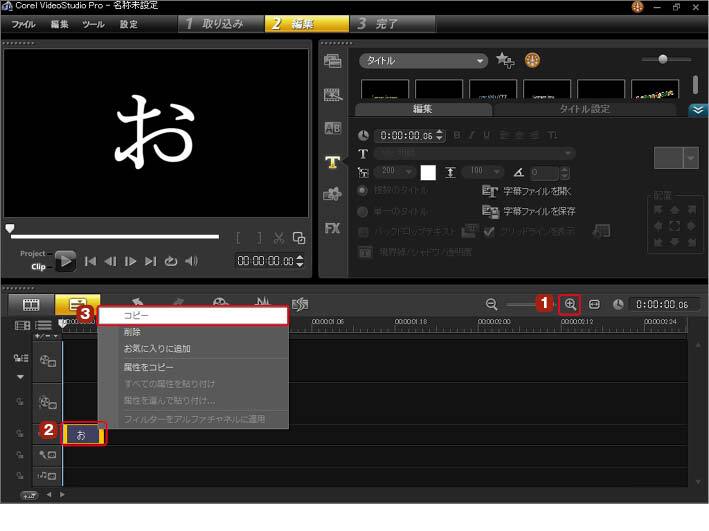709x531 pixels.
Task: Set mark-in bracket
Action: (238, 238)
